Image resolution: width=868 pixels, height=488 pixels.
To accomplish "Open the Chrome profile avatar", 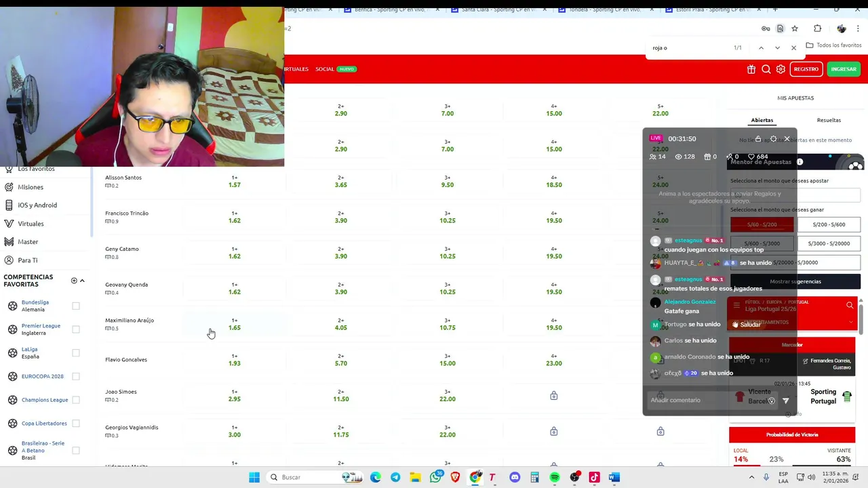I will [x=842, y=28].
